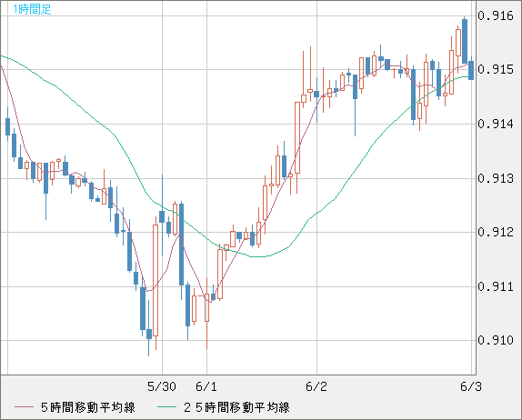Click the 0.910 price axis label
The width and height of the screenshot is (522, 420).
496,341
